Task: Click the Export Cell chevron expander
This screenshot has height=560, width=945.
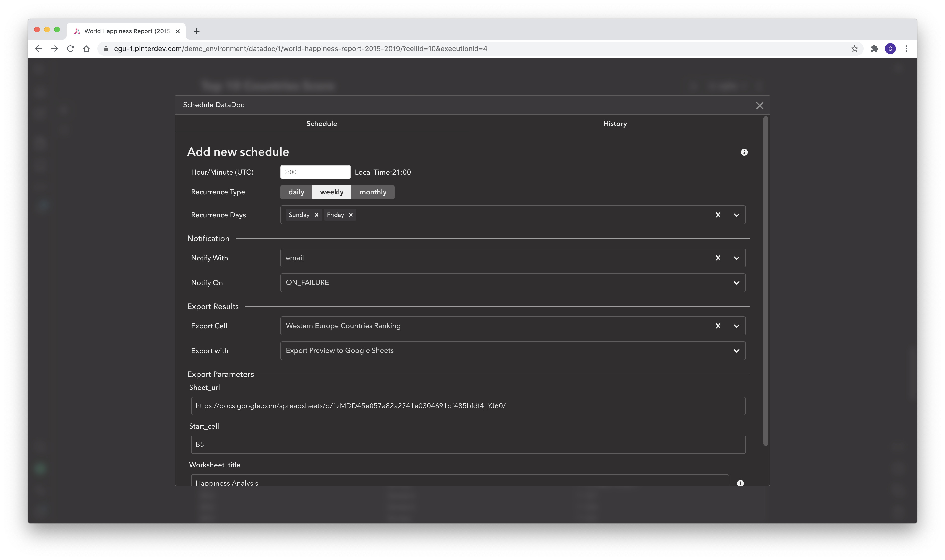Action: tap(736, 326)
